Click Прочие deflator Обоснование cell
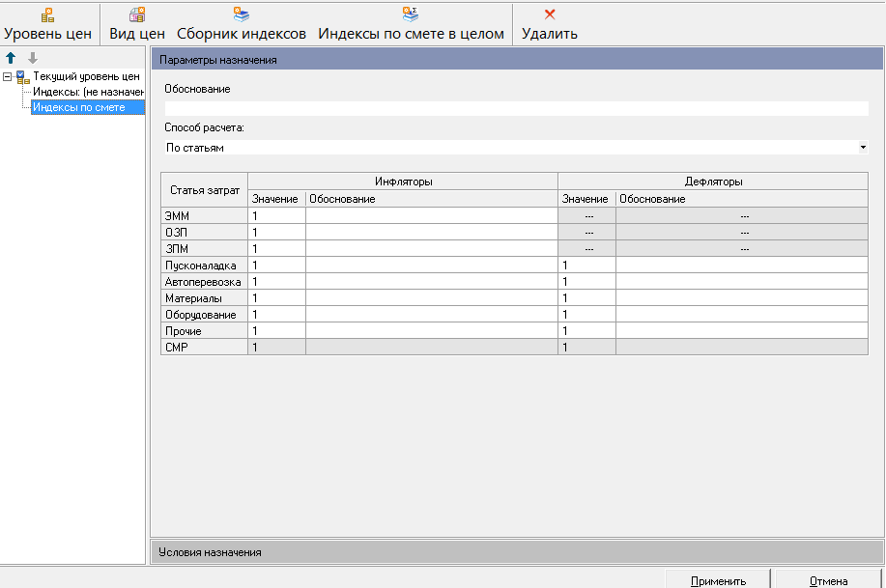 click(x=742, y=330)
